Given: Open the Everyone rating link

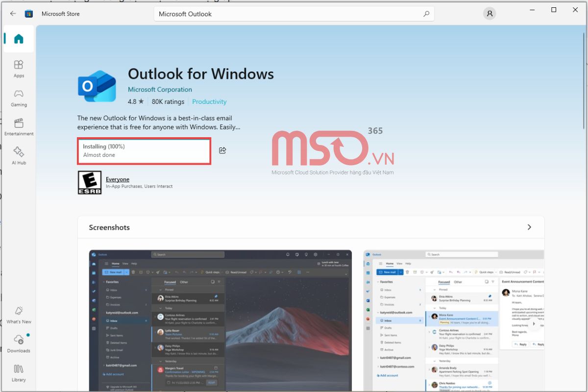Looking at the screenshot, I should 118,179.
